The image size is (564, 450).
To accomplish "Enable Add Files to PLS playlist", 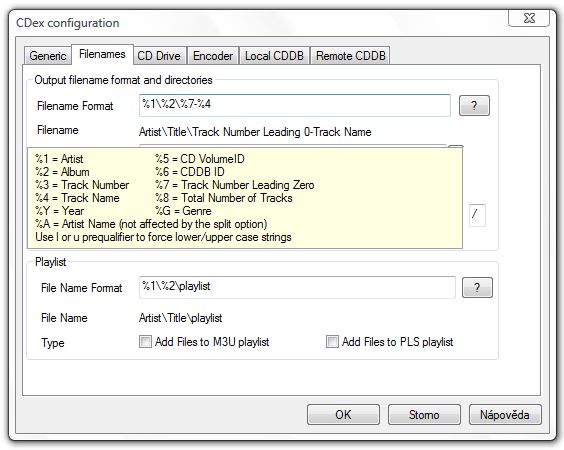I will coord(390,342).
